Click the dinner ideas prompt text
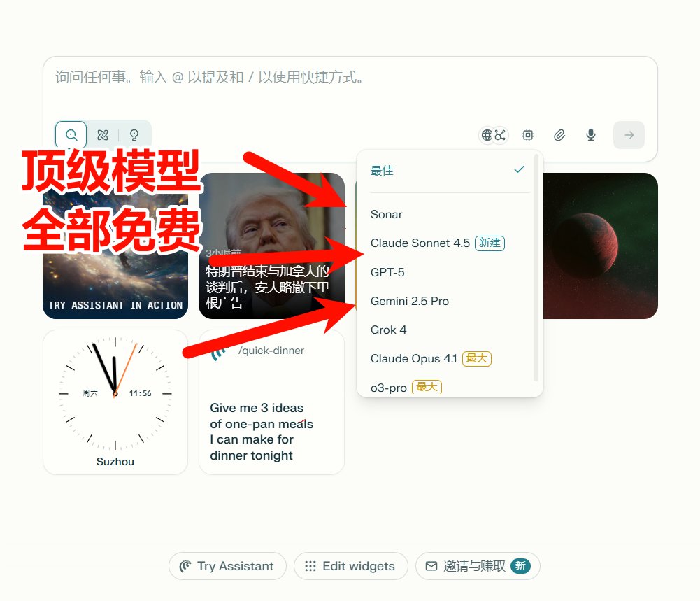700x601 pixels. pos(262,431)
